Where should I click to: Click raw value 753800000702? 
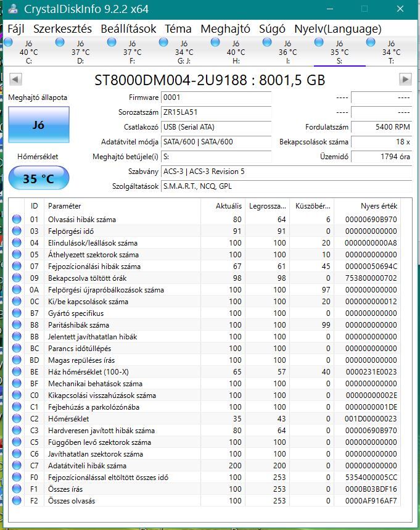[371, 278]
